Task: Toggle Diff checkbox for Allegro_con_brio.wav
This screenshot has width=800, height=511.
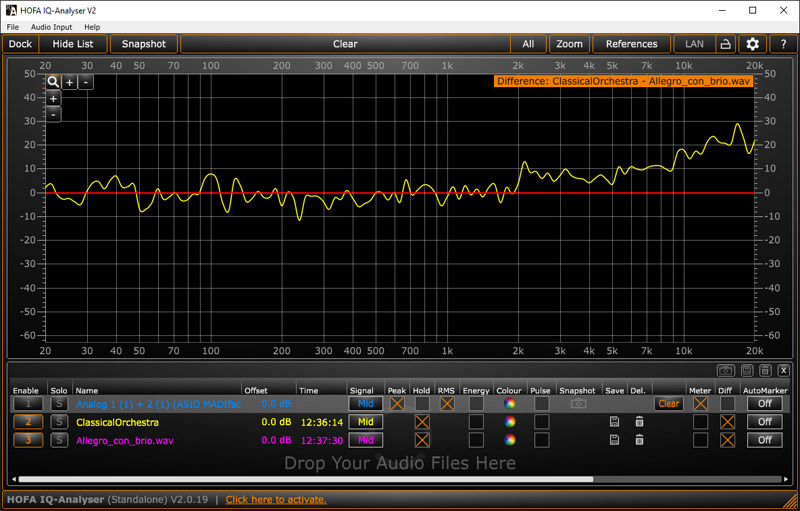Action: point(727,440)
